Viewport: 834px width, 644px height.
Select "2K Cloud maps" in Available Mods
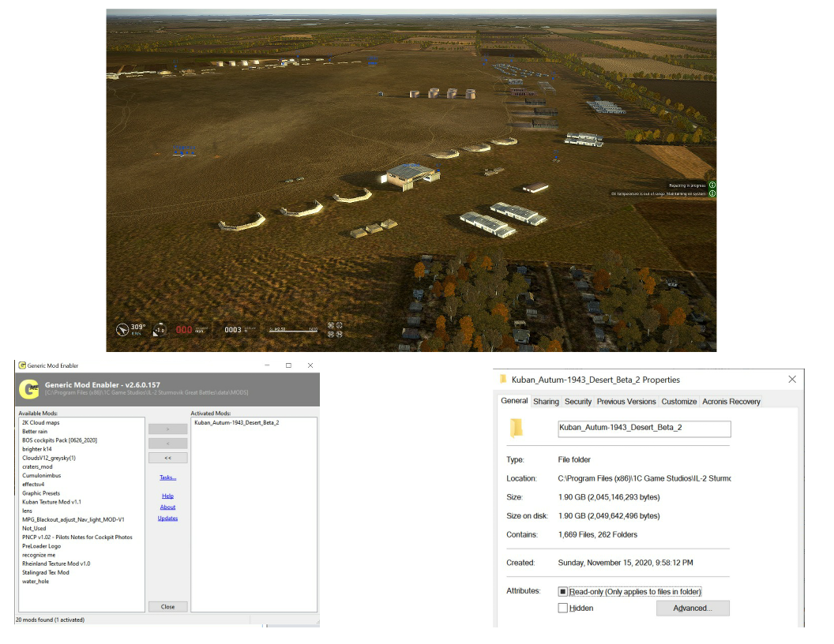click(x=41, y=423)
